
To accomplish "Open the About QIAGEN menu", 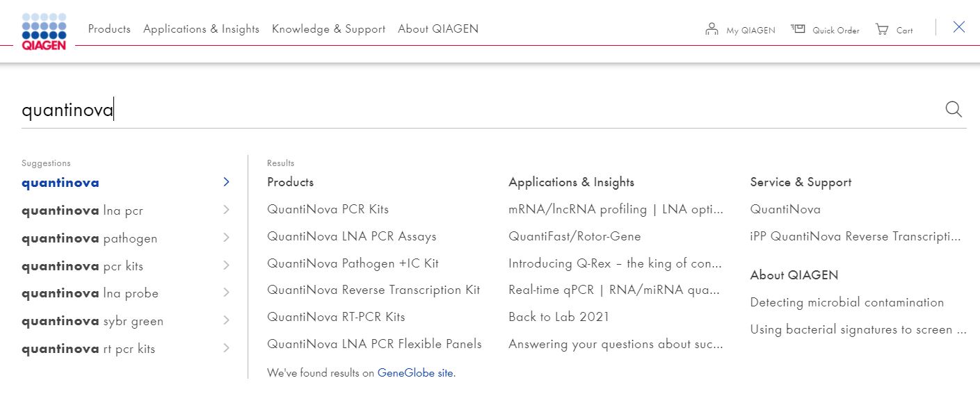I will (438, 29).
